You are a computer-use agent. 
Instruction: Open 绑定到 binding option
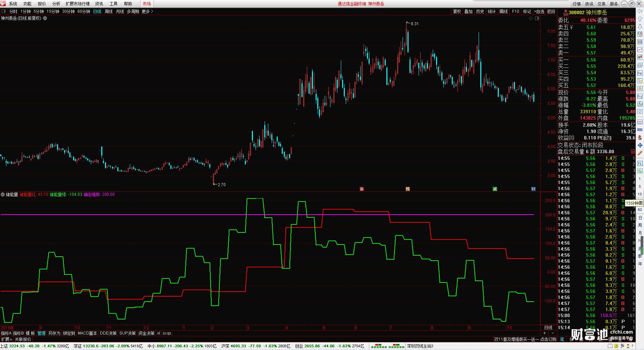click(x=69, y=333)
